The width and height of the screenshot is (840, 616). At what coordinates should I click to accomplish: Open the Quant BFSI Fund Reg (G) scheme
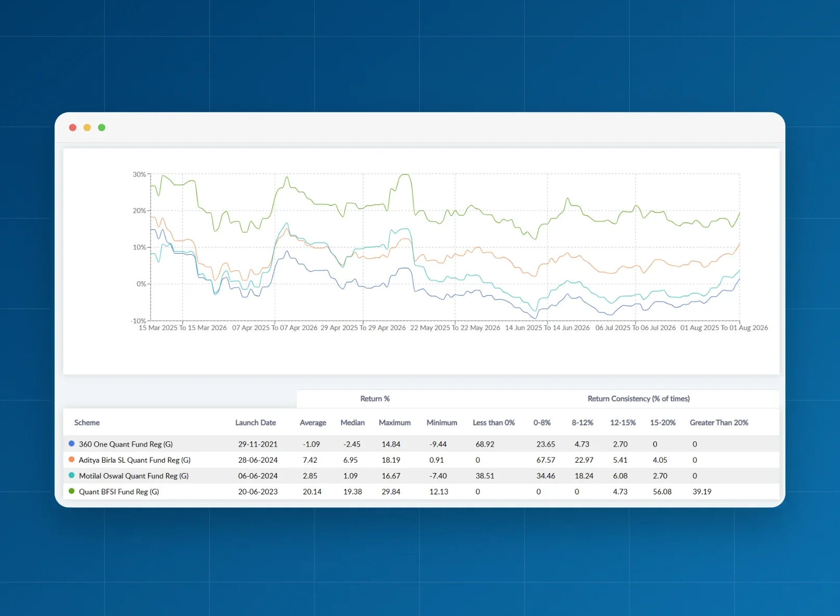[x=119, y=492]
